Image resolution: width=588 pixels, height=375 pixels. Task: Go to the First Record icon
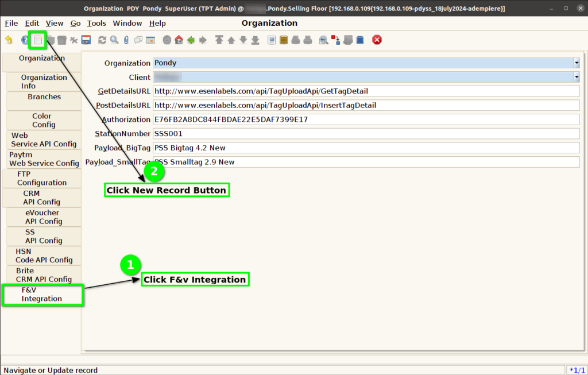point(219,40)
